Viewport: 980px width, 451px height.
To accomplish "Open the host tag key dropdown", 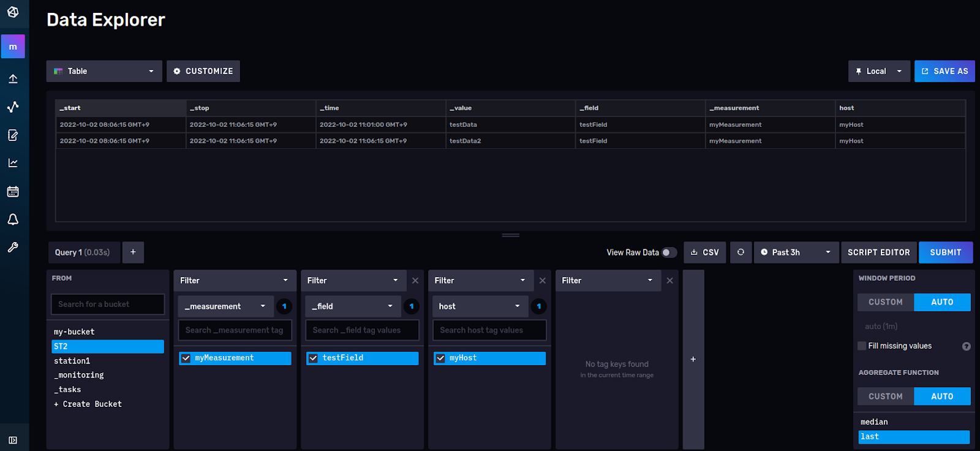I will 480,306.
